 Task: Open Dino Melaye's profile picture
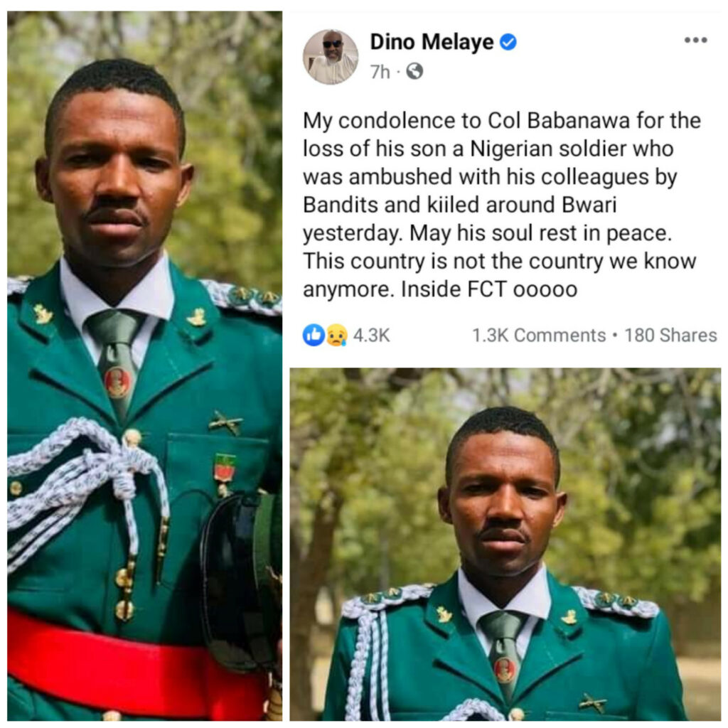point(330,57)
